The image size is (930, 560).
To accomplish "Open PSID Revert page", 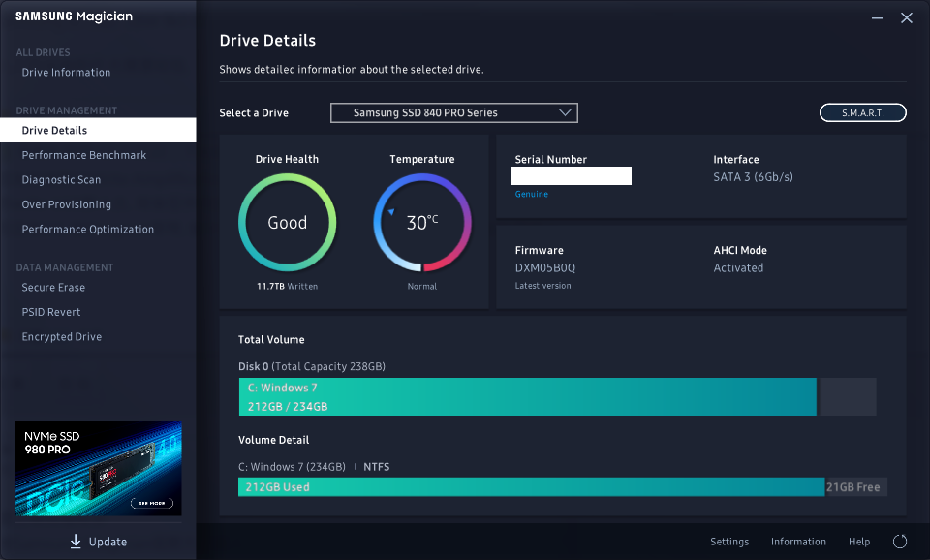I will point(51,312).
